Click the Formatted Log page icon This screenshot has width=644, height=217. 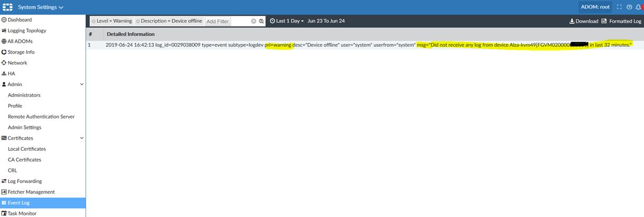pyautogui.click(x=604, y=21)
